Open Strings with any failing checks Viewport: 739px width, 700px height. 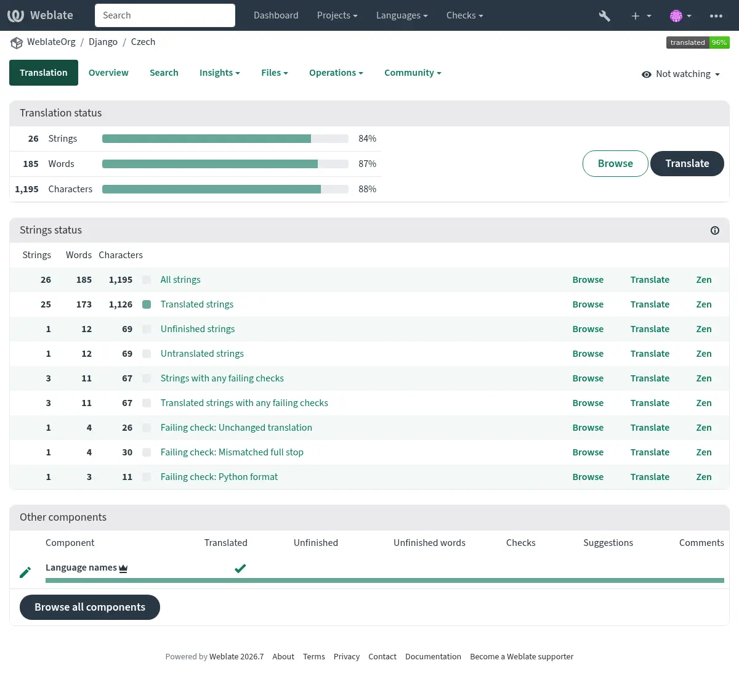tap(222, 378)
